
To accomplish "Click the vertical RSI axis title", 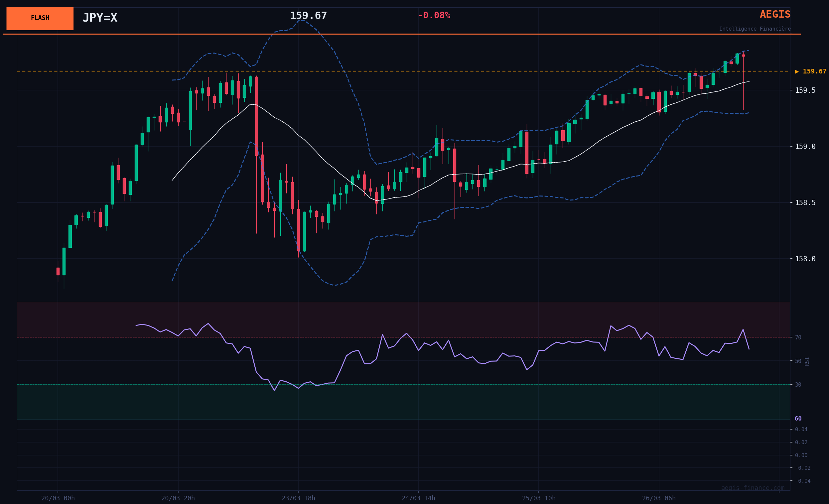I will 807,361.
